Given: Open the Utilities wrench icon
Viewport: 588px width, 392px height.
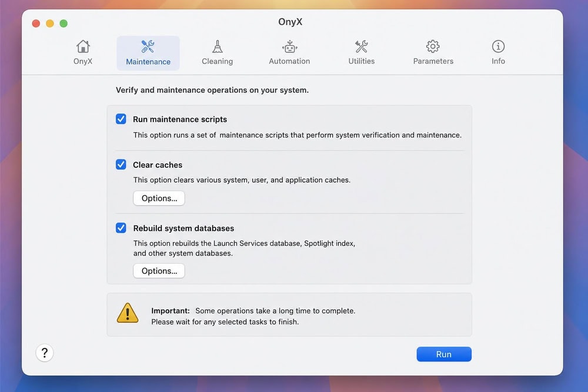Looking at the screenshot, I should tap(362, 47).
